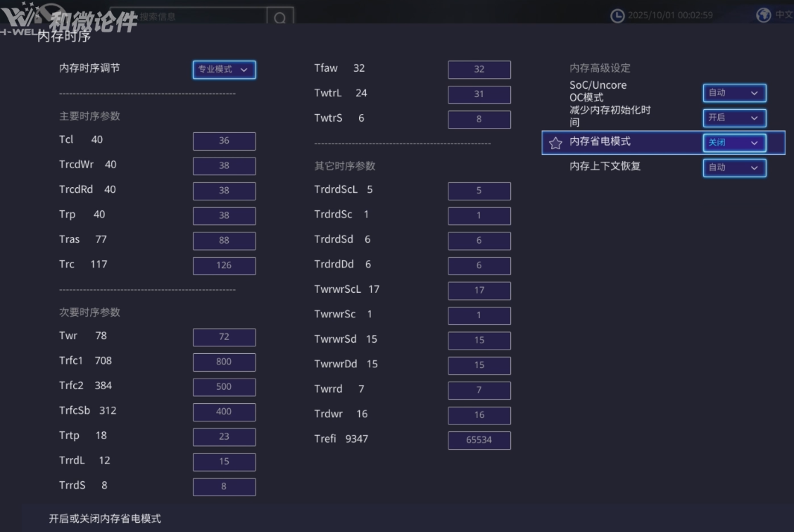Click the TrdrdSc value field
Screen dimensions: 794x532
pos(479,215)
